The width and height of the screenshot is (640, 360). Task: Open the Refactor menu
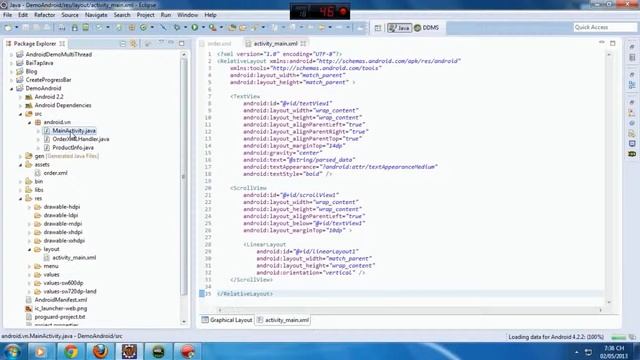pos(44,15)
